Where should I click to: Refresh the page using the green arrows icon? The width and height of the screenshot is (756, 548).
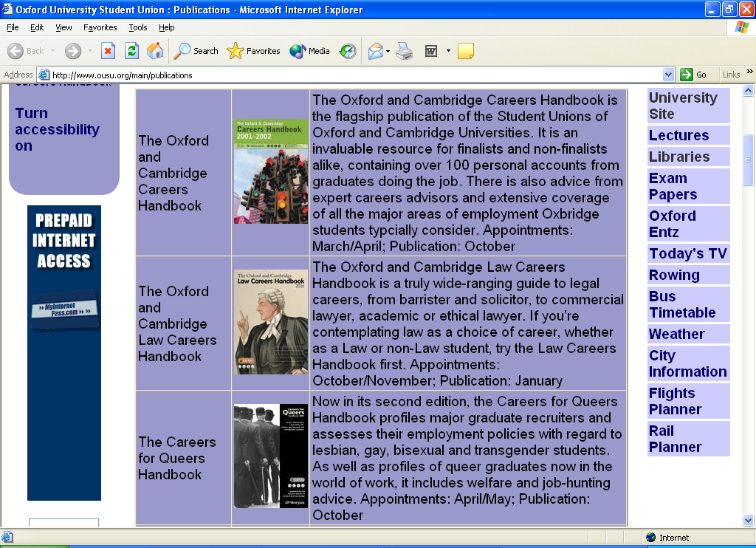[131, 51]
